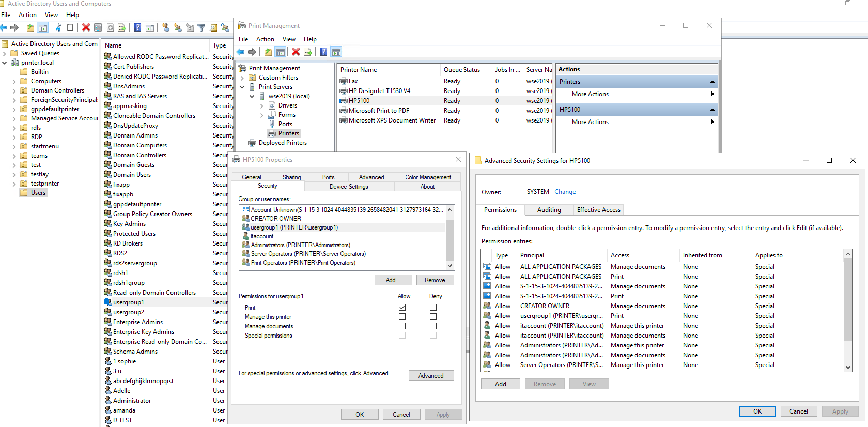868x427 pixels.
Task: Switch to the Effective Access tab
Action: [598, 210]
